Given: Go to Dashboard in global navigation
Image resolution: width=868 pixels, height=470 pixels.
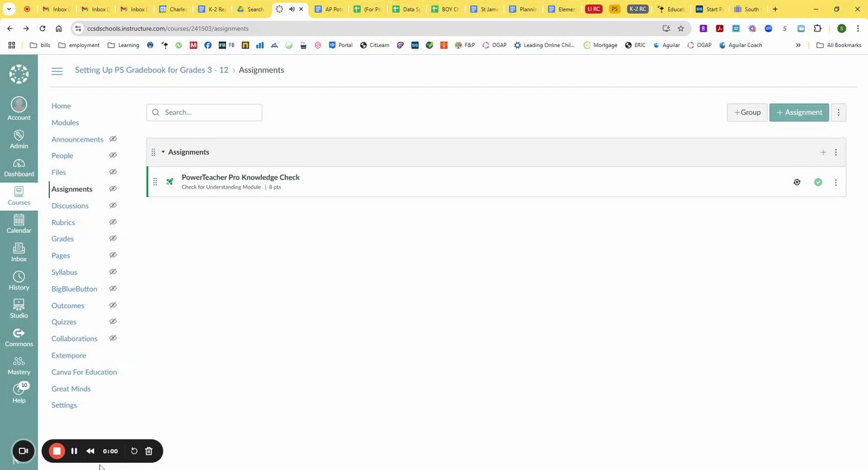Looking at the screenshot, I should click(x=19, y=168).
